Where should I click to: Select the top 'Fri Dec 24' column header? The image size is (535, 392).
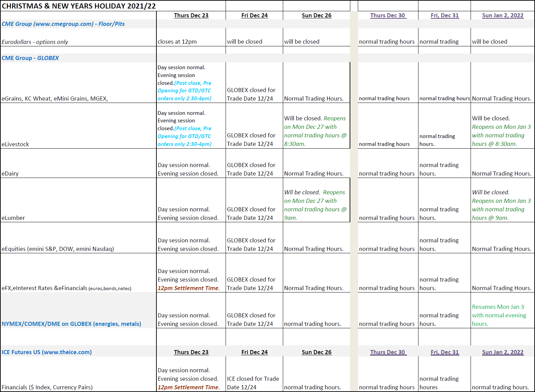coord(255,15)
